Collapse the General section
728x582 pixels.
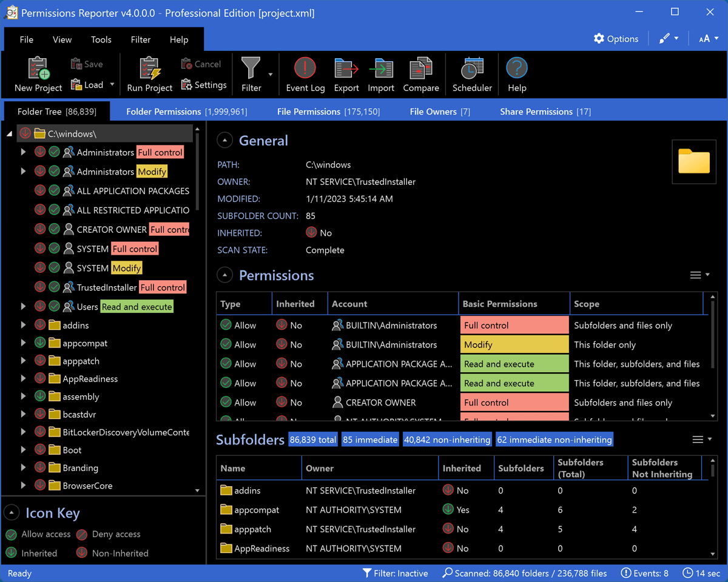[x=225, y=141]
